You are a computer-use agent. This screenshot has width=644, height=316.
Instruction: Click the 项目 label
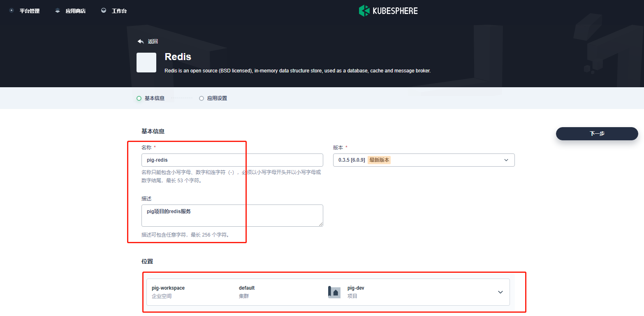click(x=352, y=296)
